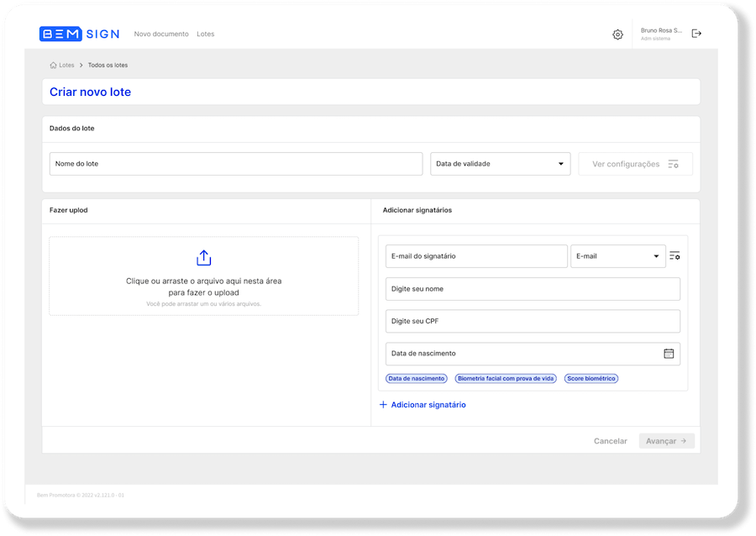756x536 pixels.
Task: Focus the E-mail do signatário field
Action: (x=476, y=256)
